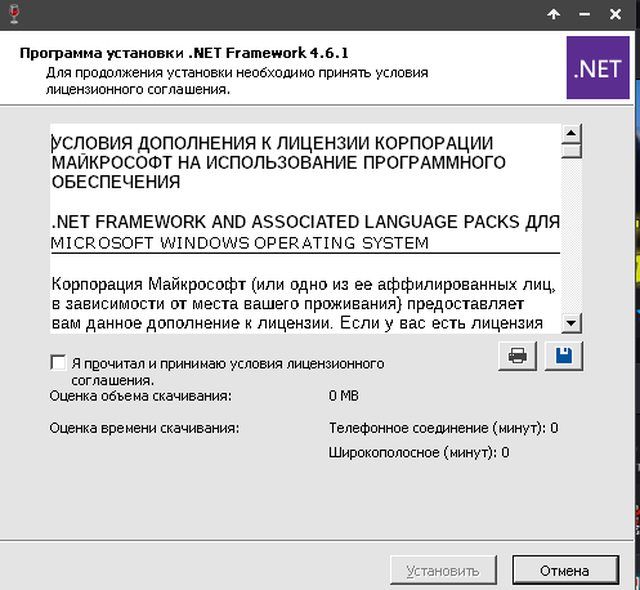Click the save license floppy disk icon
Image resolution: width=640 pixels, height=590 pixels.
[x=564, y=356]
